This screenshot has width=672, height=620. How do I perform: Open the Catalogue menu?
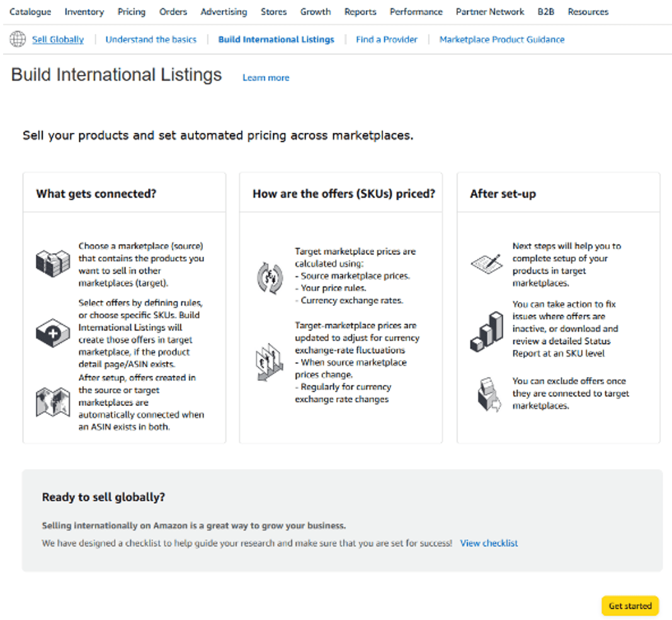coord(30,12)
